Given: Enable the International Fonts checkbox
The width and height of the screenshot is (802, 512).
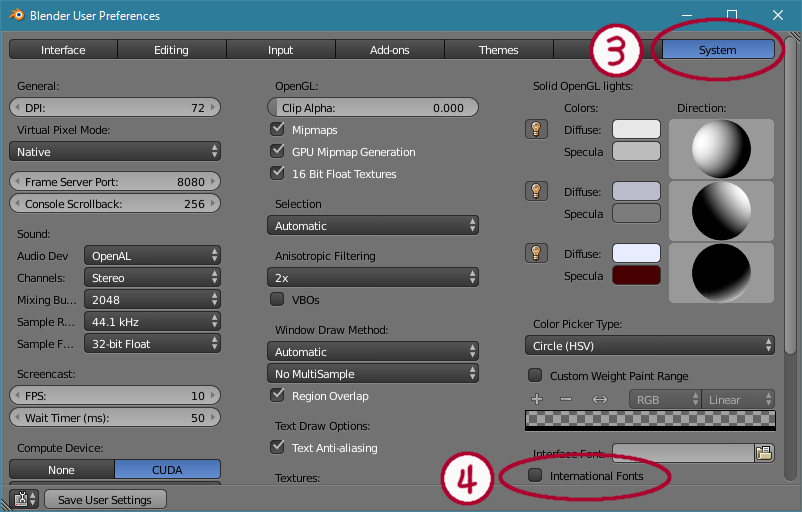Looking at the screenshot, I should point(536,476).
